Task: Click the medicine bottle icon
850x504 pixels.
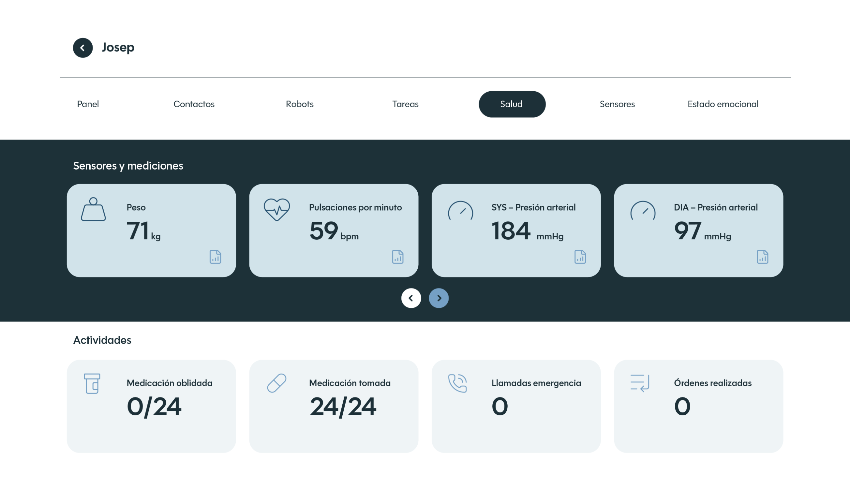Action: pos(92,383)
